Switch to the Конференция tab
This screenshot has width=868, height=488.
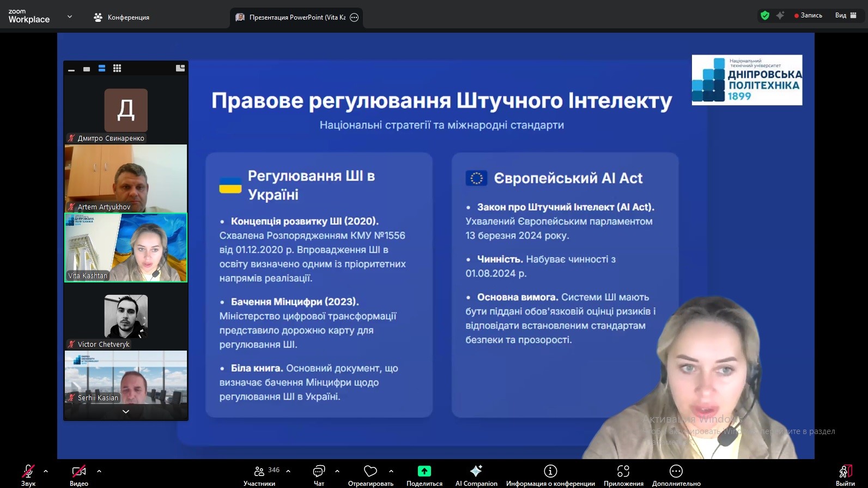[x=122, y=17]
